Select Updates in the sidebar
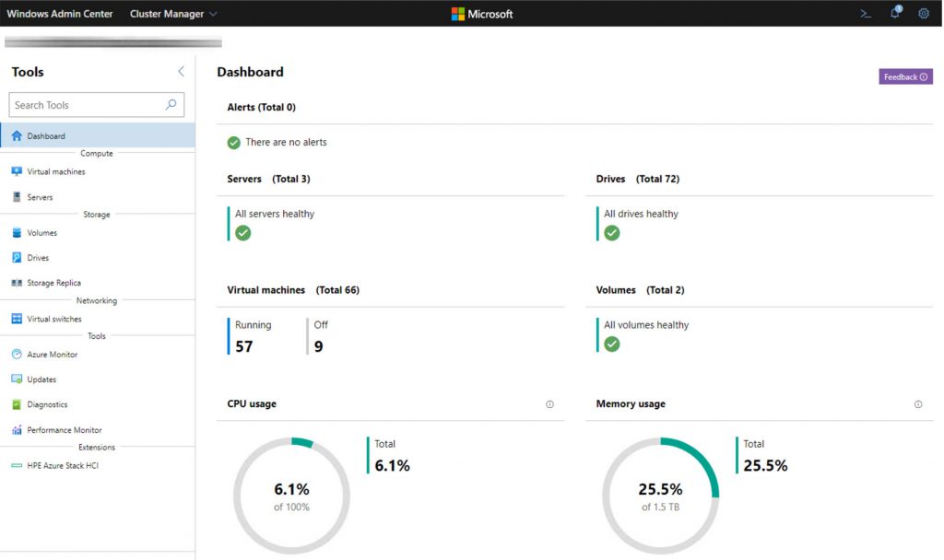 point(98,379)
